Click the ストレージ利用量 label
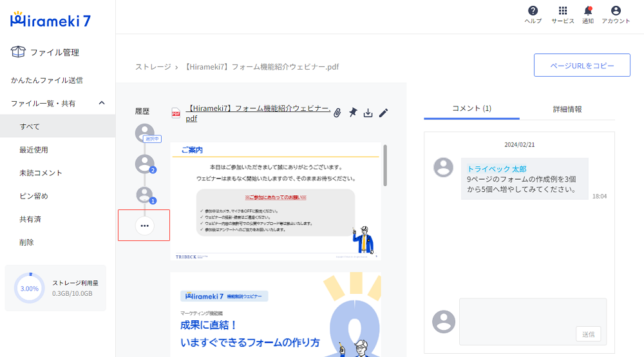644x357 pixels. (75, 283)
